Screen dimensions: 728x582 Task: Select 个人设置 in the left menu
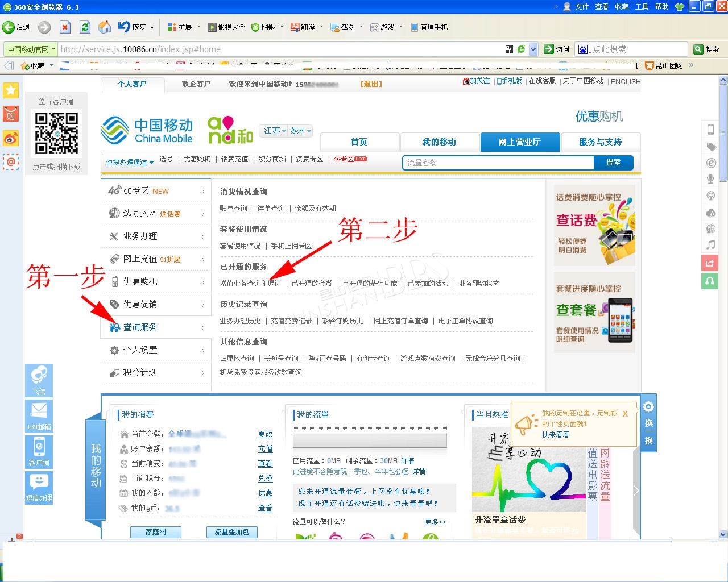[x=156, y=350]
